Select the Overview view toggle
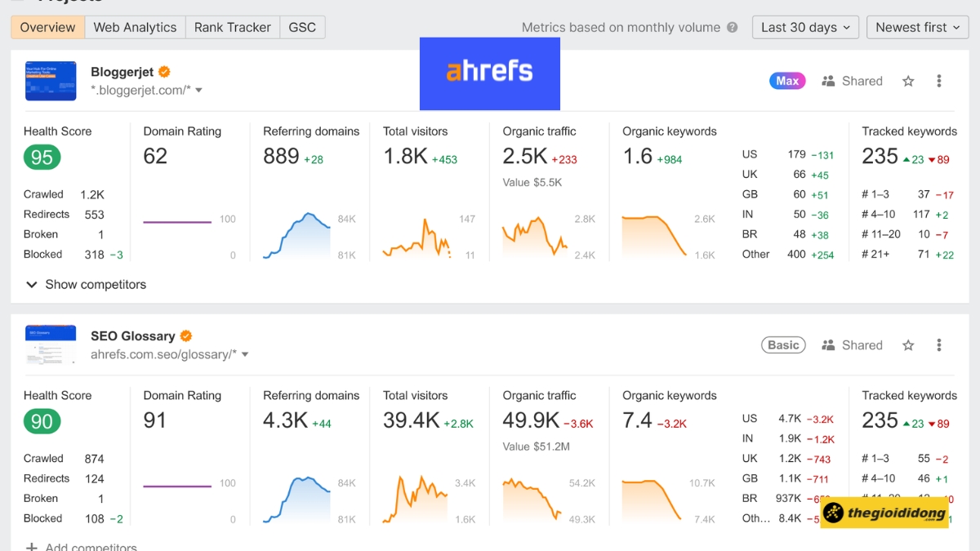980x551 pixels. point(47,27)
